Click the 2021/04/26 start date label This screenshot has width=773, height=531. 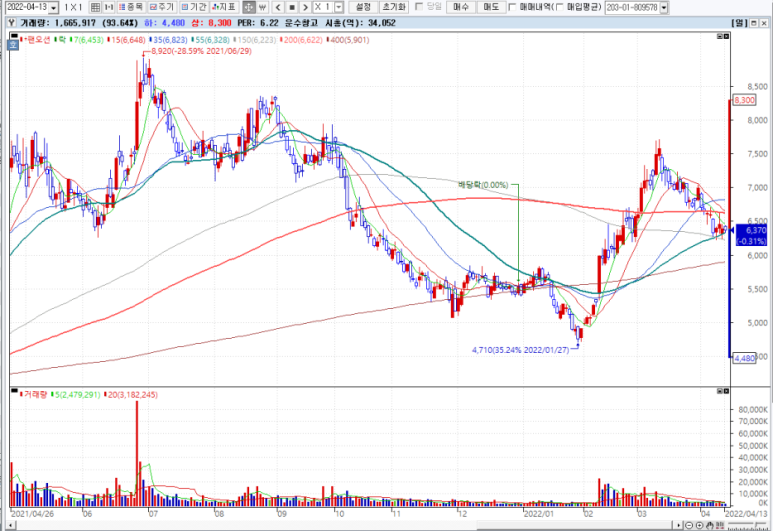click(32, 513)
